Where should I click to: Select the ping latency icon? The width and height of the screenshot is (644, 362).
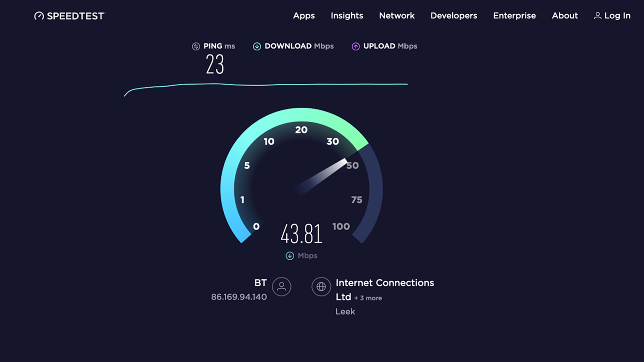coord(195,46)
